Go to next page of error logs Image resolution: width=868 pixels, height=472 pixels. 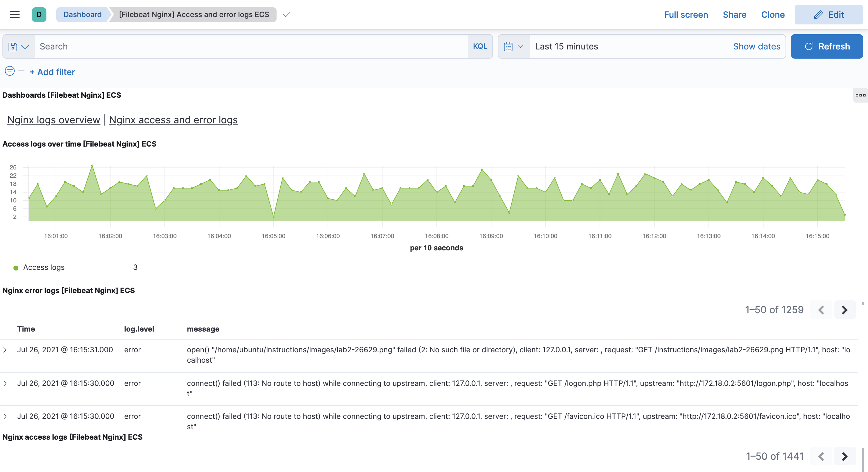(x=844, y=310)
